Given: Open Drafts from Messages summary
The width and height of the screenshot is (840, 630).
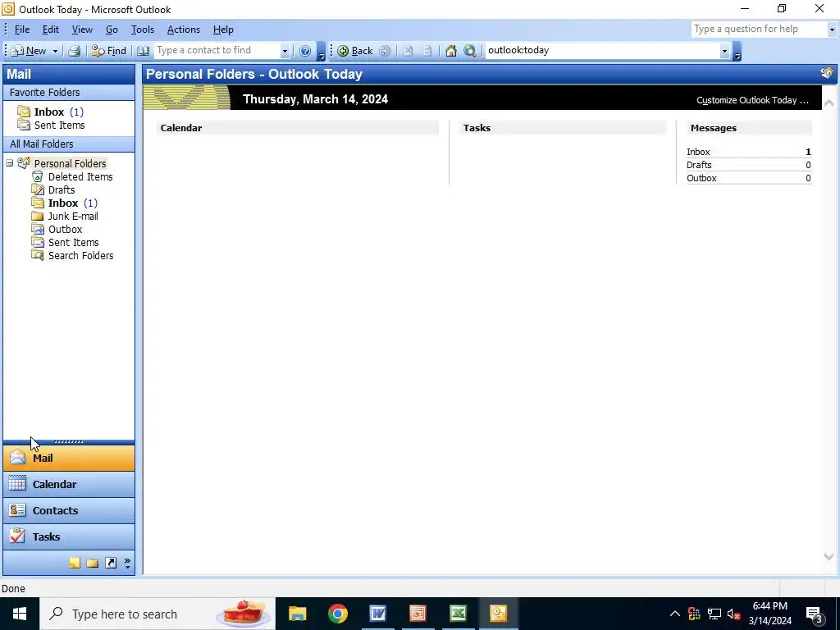Looking at the screenshot, I should tap(699, 165).
